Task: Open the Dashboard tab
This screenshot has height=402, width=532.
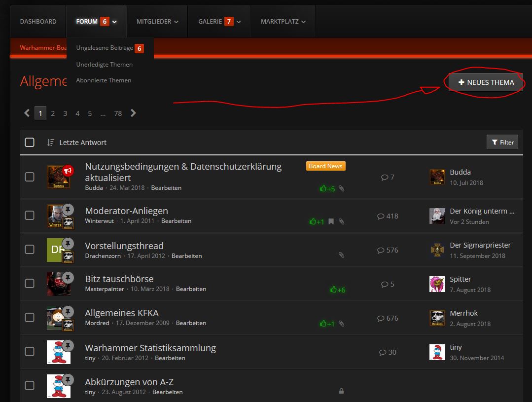Action: (x=38, y=21)
